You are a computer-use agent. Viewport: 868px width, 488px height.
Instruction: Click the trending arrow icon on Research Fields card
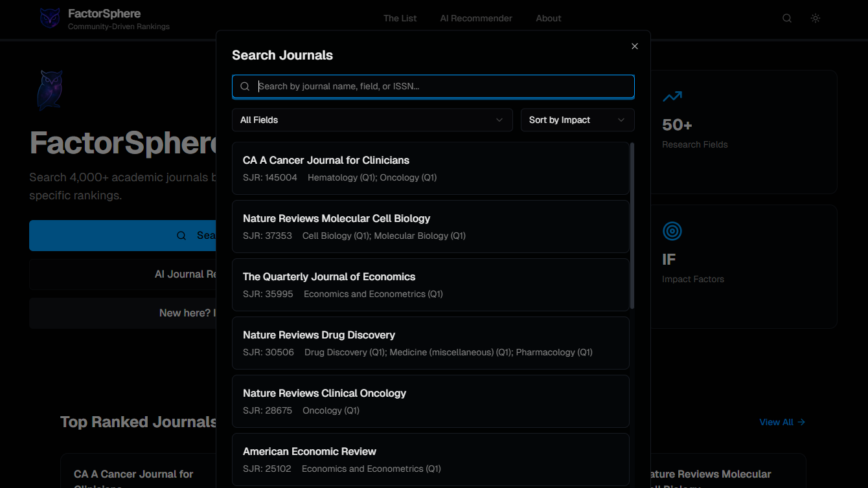(672, 96)
